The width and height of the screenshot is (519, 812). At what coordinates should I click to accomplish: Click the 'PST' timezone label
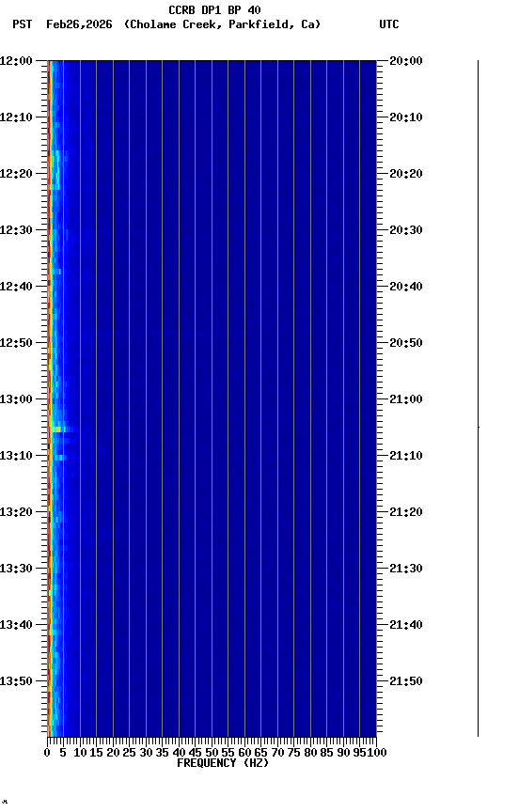point(23,24)
